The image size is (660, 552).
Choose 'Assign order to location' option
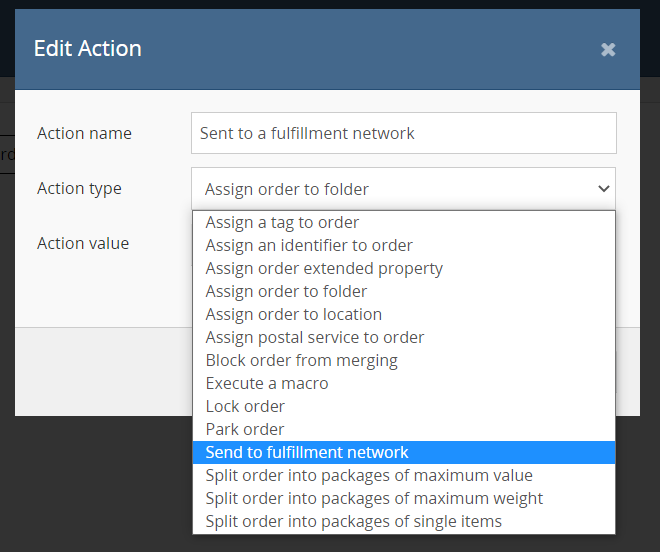point(293,314)
